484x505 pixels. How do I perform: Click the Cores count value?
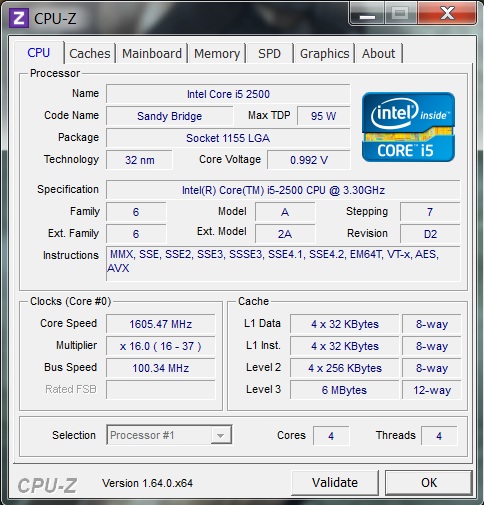tap(331, 436)
